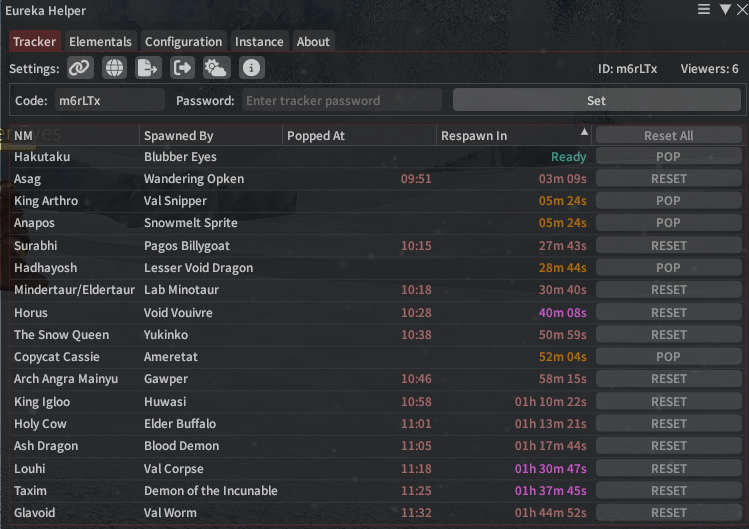Click Lesser Void Dragon text
The width and height of the screenshot is (749, 529).
[198, 268]
